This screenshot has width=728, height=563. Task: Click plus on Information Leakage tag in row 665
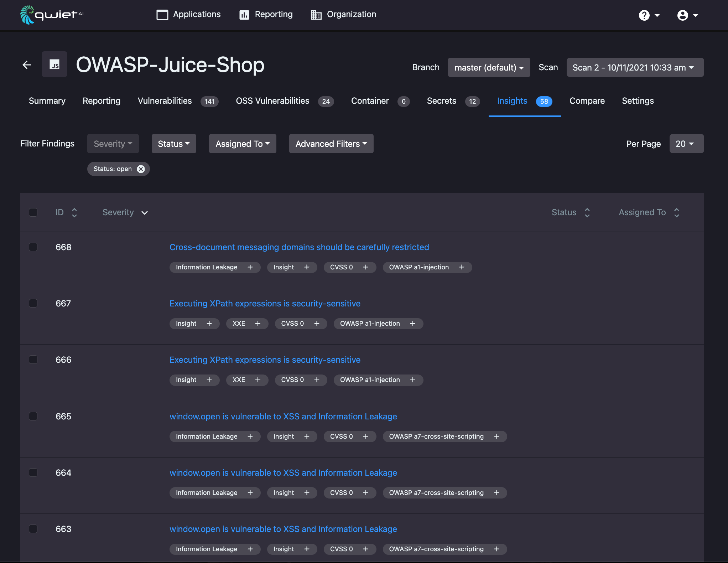tap(250, 437)
